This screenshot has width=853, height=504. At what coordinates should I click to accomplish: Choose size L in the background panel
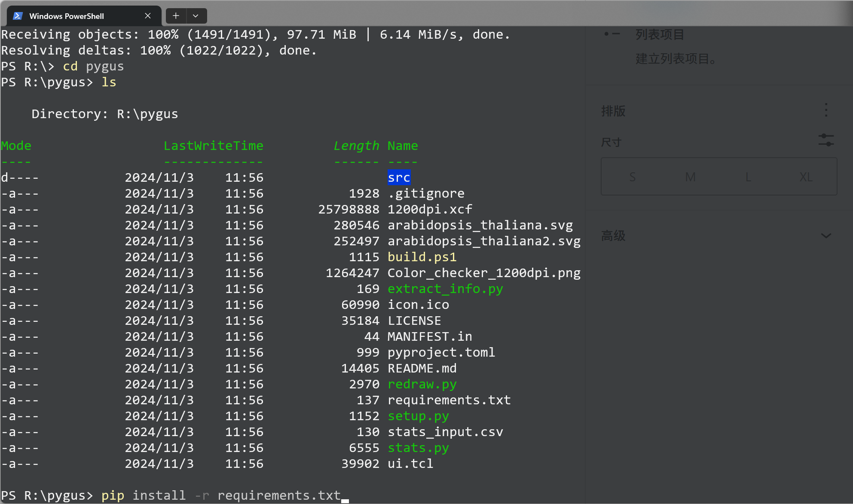pyautogui.click(x=748, y=177)
